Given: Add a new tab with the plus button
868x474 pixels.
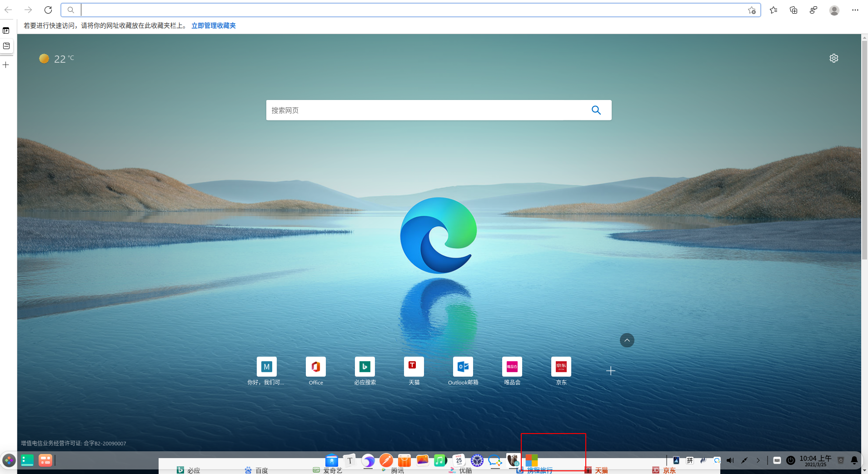Looking at the screenshot, I should click(6, 65).
